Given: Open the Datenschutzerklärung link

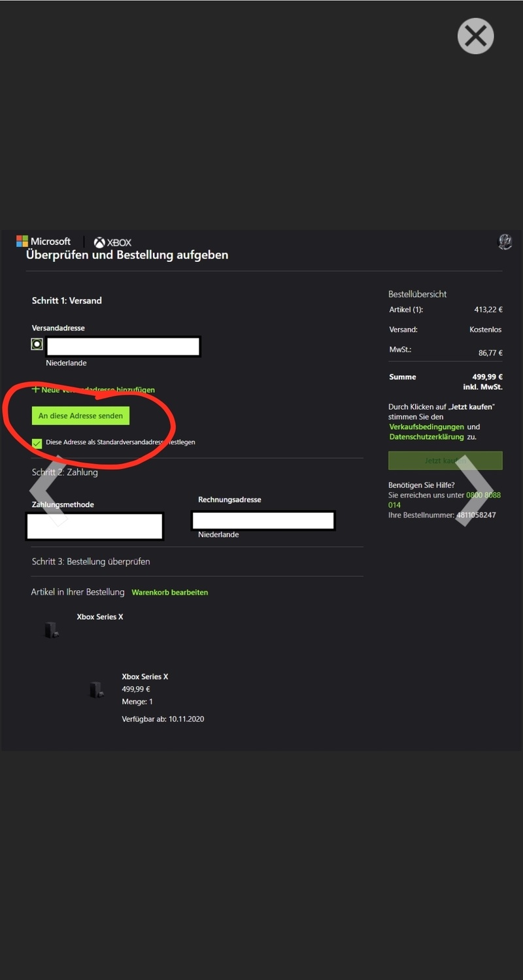Looking at the screenshot, I should (426, 436).
